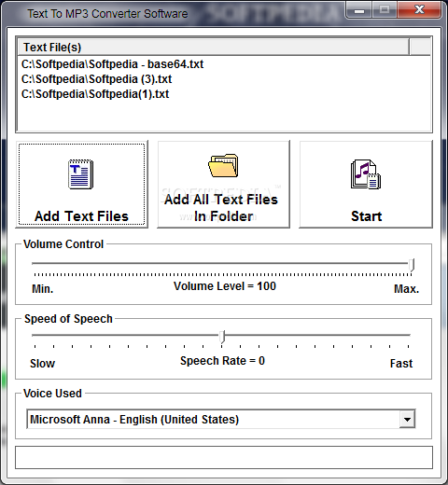Click the Add Text Files label
448x485 pixels.
click(x=81, y=216)
